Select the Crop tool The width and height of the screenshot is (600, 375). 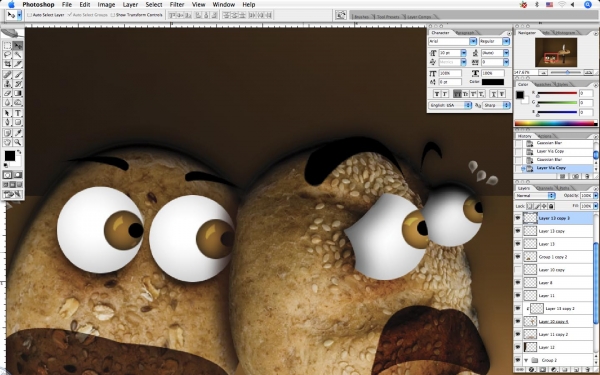coord(7,64)
